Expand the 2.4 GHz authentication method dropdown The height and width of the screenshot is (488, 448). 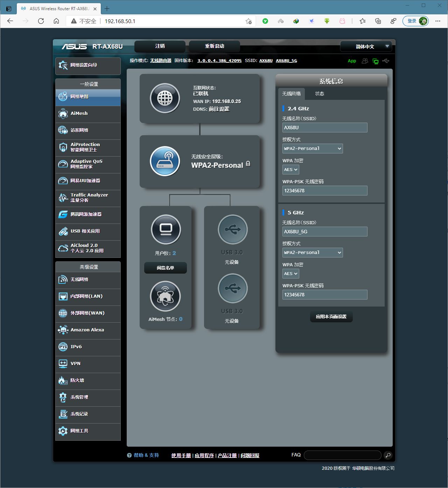coord(312,149)
